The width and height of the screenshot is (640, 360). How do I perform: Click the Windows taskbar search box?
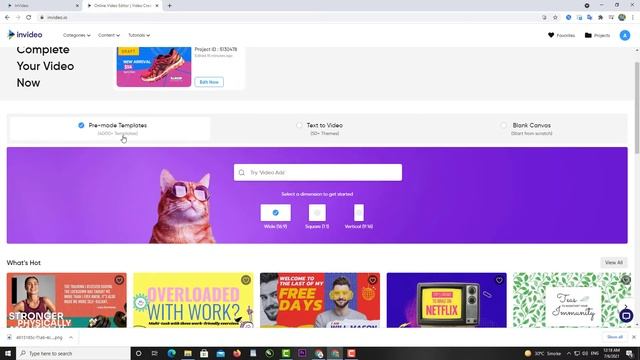73,353
